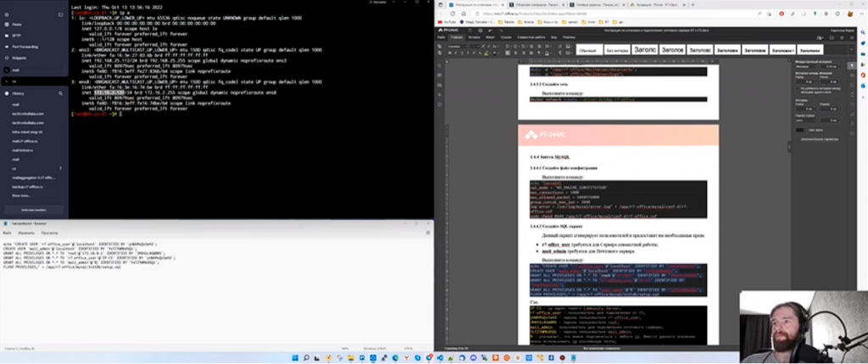Apply the Обычный paragraph style
Screen dimensions: 868x364
pyautogui.click(x=589, y=50)
